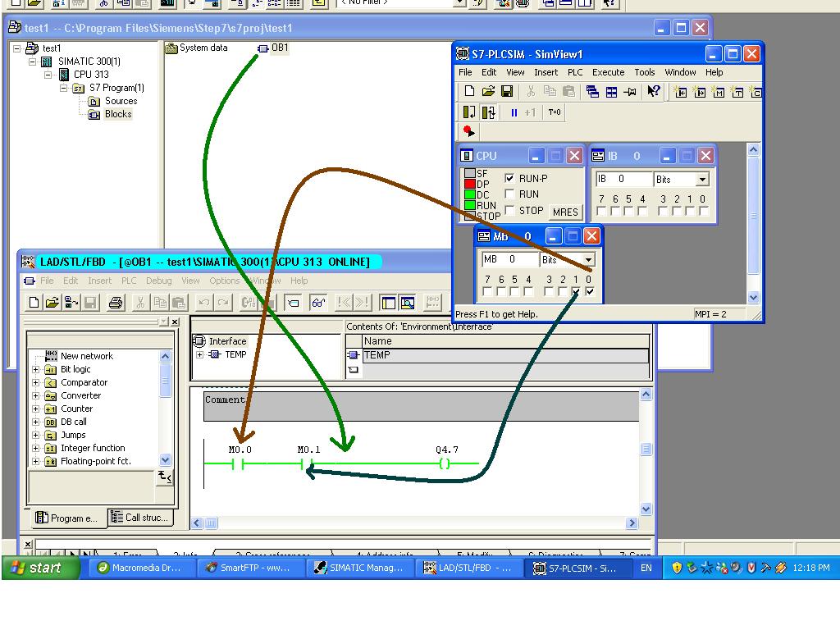
Task: Switch to SIMATIC Manager in taskbar
Action: tap(359, 568)
